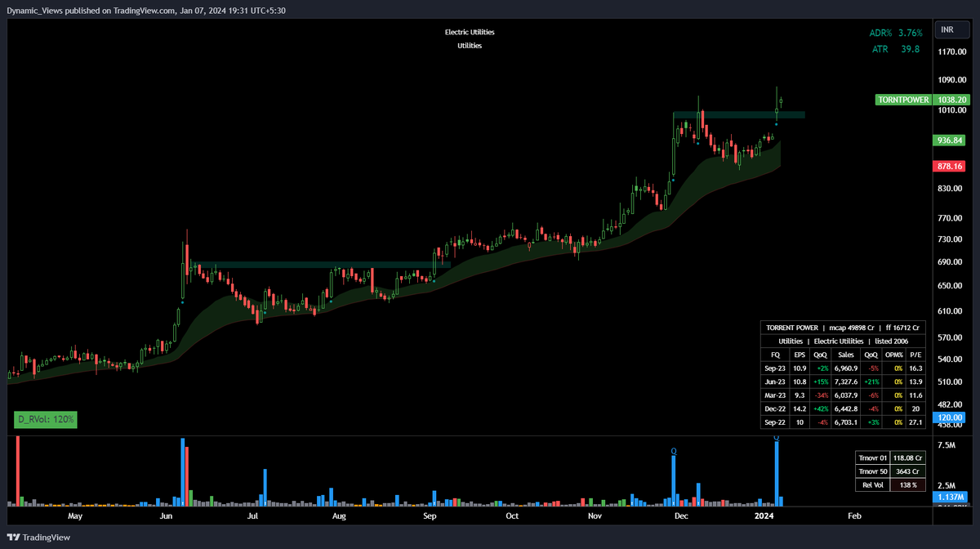Click the Sep-22 quarter cell
980x549 pixels.
(x=775, y=422)
